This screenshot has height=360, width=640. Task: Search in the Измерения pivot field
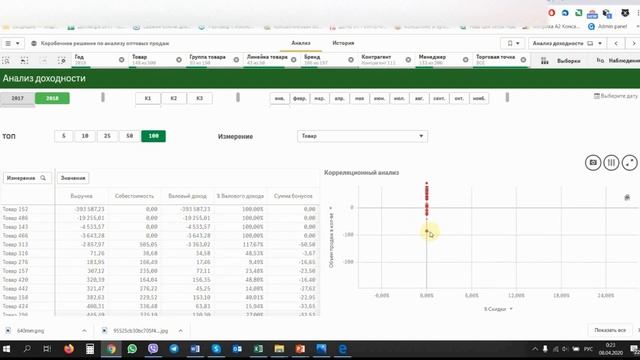pos(43,178)
